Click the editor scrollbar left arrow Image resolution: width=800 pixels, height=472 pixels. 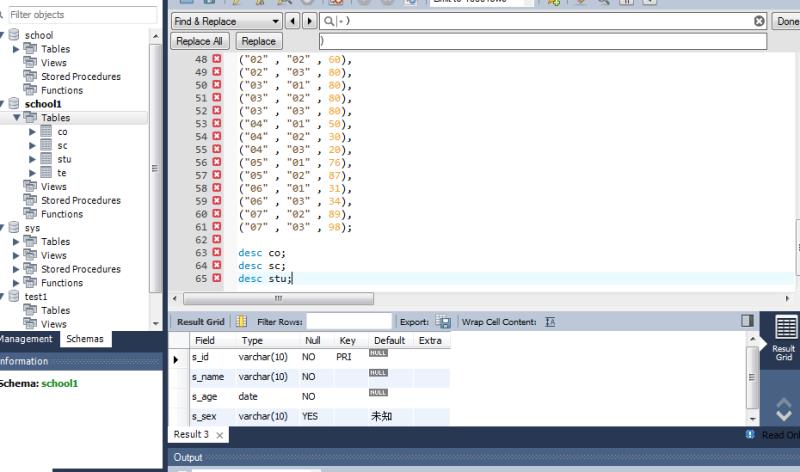click(175, 299)
